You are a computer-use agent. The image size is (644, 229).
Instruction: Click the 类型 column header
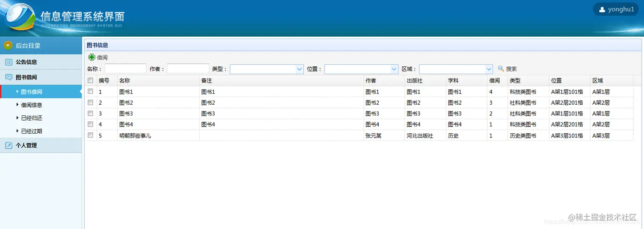(528, 80)
